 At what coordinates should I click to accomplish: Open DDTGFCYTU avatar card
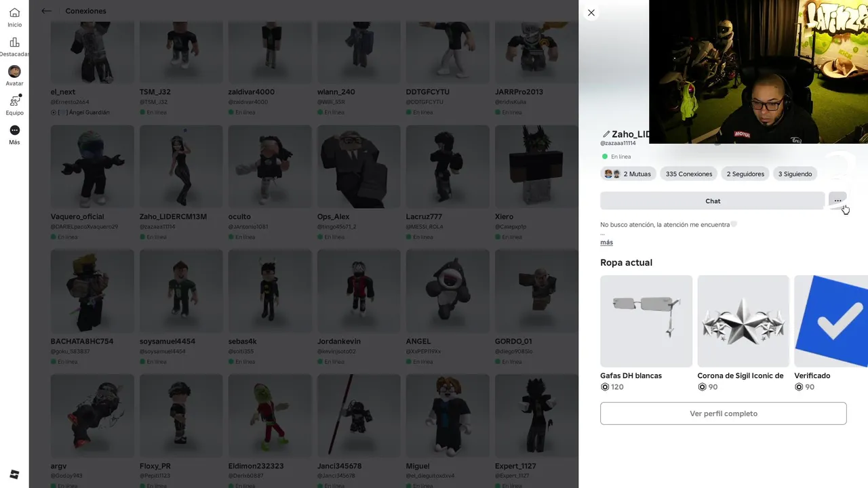pyautogui.click(x=448, y=52)
